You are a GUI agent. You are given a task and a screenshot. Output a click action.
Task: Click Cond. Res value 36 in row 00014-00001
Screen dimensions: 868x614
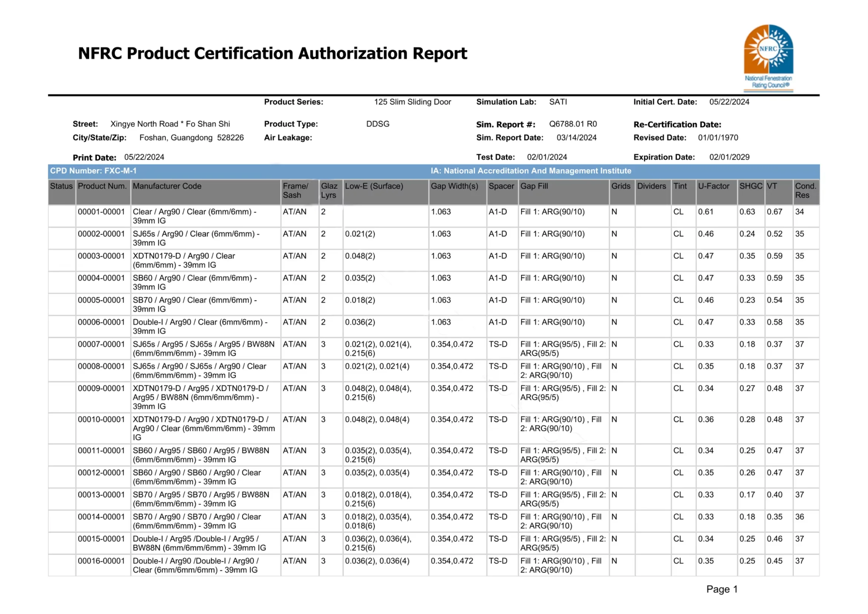(x=799, y=517)
